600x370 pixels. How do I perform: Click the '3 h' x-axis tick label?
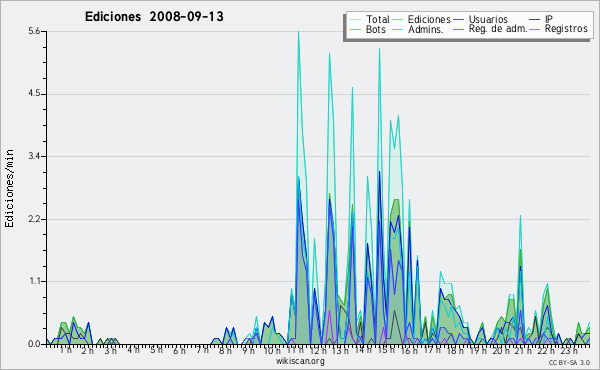point(111,350)
